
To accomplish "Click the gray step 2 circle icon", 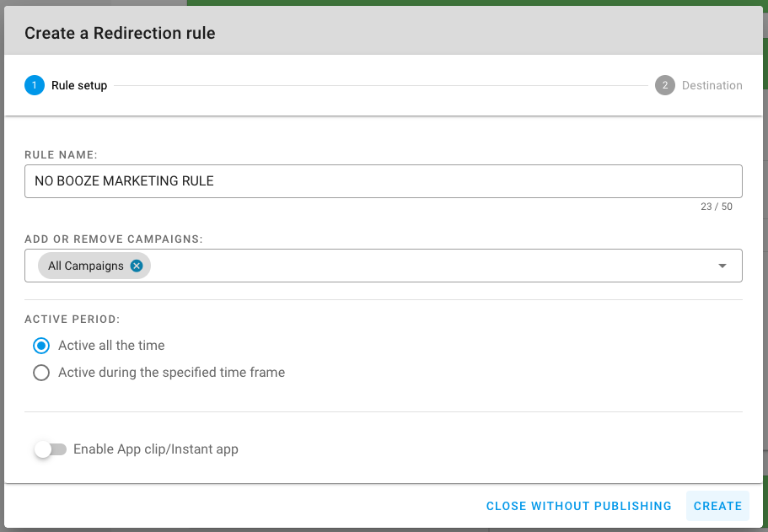I will tap(664, 85).
